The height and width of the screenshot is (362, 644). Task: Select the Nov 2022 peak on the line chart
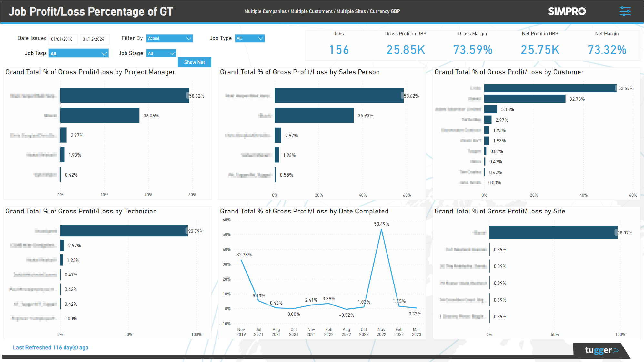click(x=381, y=229)
